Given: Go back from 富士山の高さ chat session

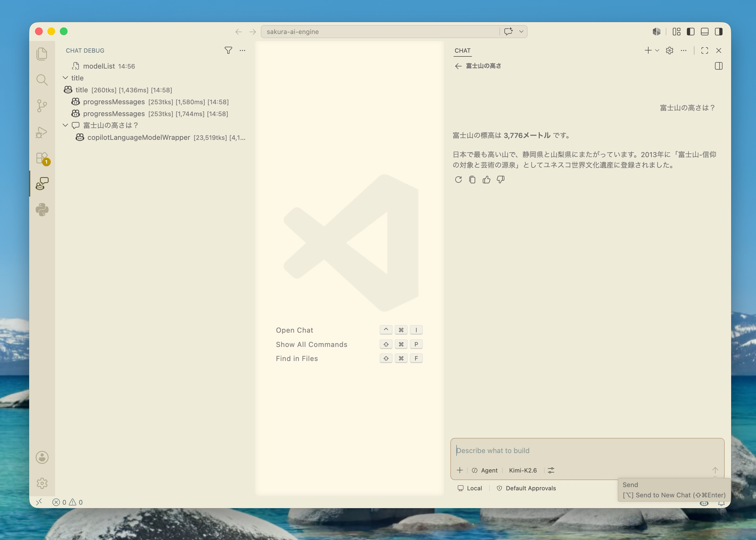Looking at the screenshot, I should 458,66.
